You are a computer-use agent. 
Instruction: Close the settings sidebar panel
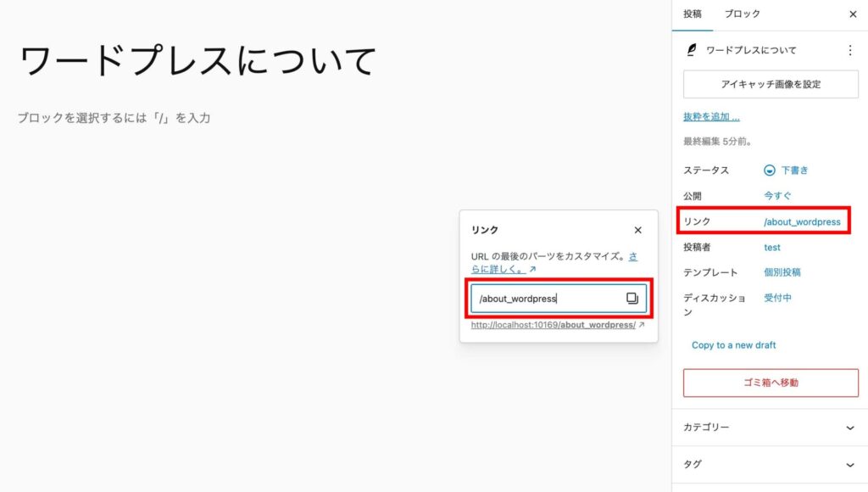click(852, 14)
